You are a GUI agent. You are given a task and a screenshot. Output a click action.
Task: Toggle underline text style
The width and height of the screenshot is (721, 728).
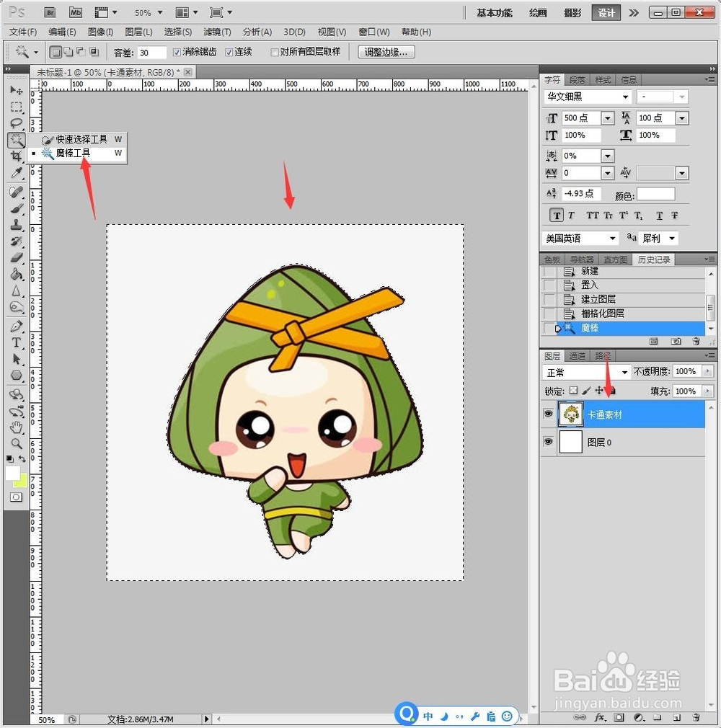[x=660, y=216]
